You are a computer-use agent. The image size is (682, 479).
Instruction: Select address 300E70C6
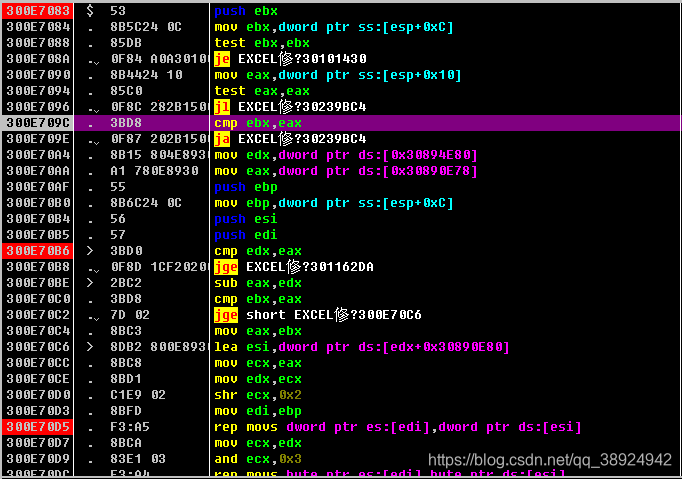tap(38, 347)
